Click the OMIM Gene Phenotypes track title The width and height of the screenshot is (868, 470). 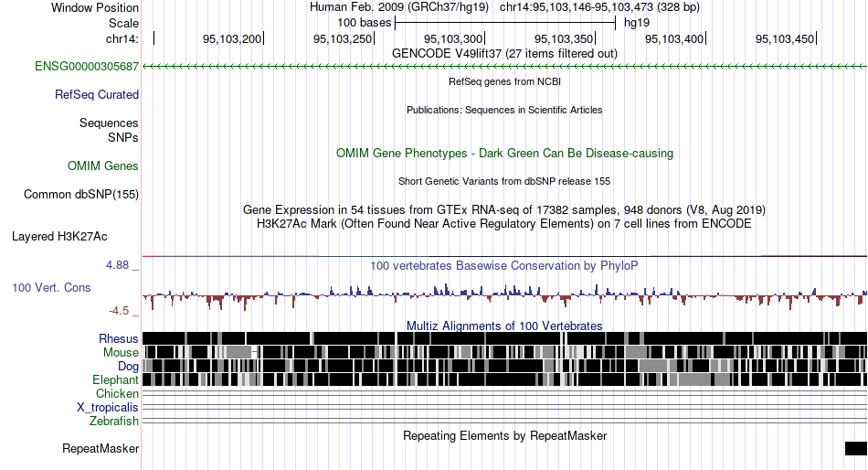[504, 153]
